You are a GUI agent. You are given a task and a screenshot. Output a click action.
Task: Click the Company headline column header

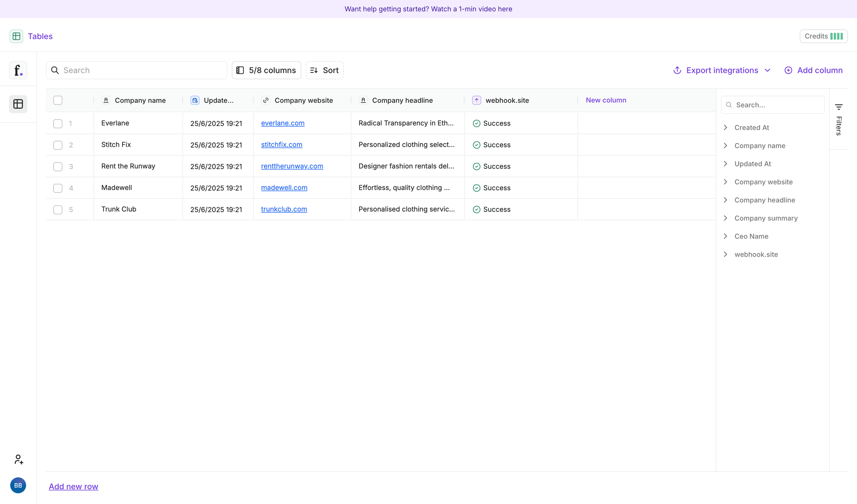click(408, 100)
